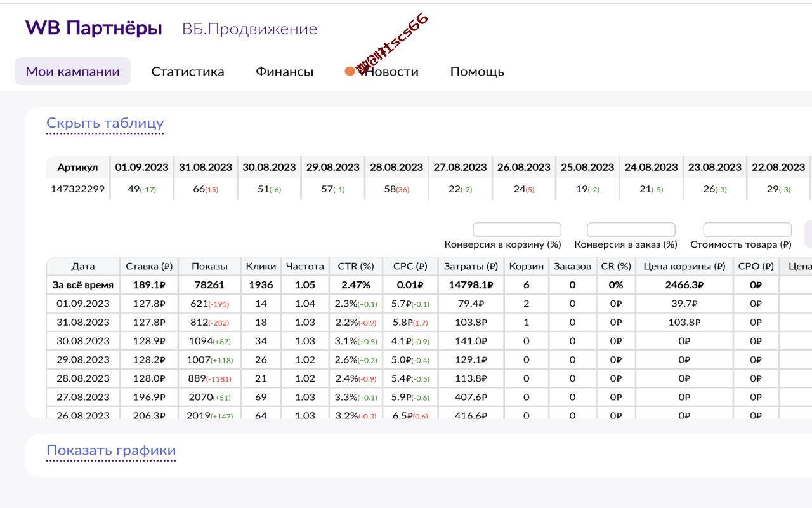Click the Показать графики link
Screen dimensions: 812x508
(111, 451)
